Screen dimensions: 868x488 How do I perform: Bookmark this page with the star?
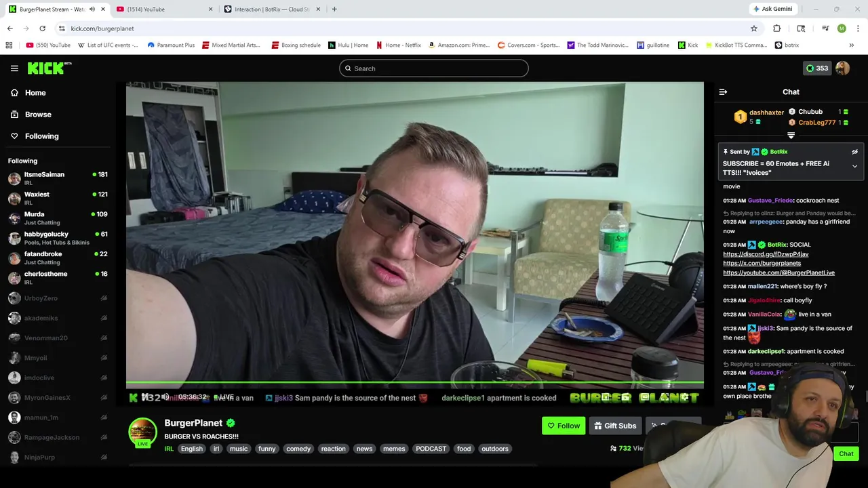click(x=753, y=28)
